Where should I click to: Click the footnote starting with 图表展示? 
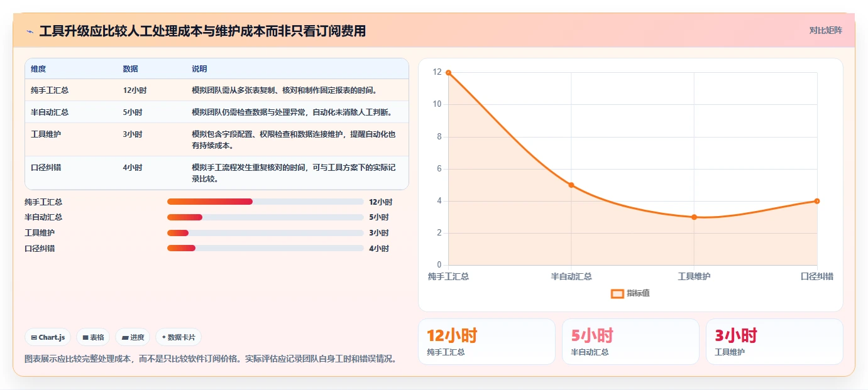211,359
